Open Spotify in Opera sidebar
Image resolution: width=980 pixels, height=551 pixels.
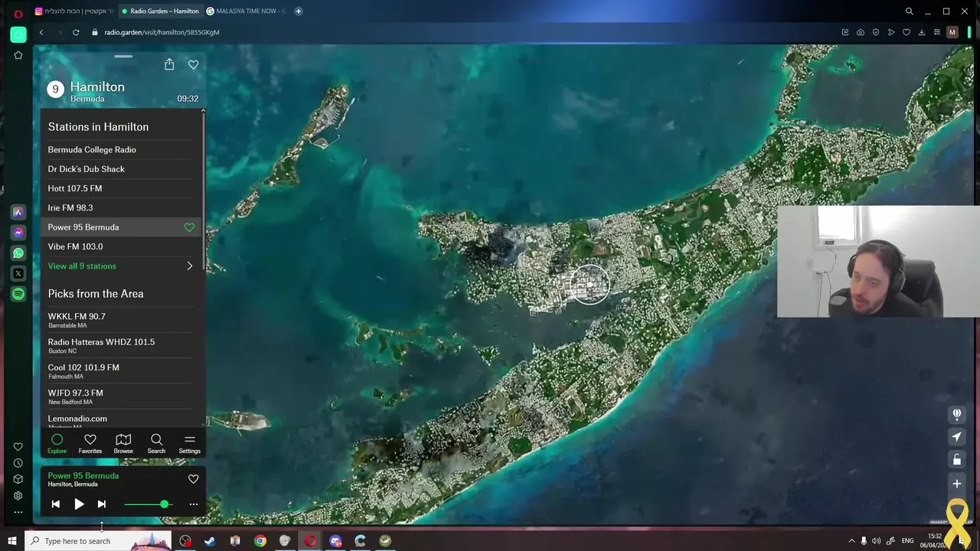(18, 294)
